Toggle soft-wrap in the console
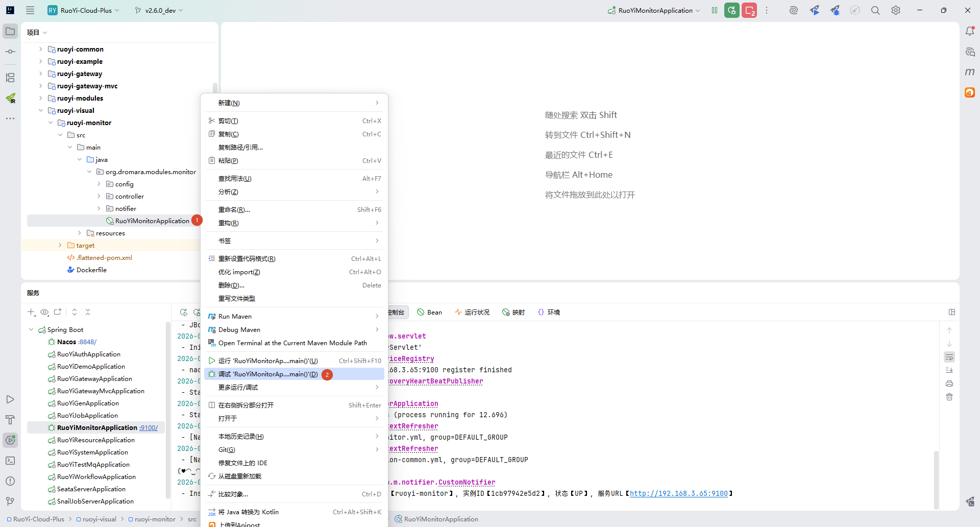Screen dimensions: 980x527 pyautogui.click(x=949, y=357)
